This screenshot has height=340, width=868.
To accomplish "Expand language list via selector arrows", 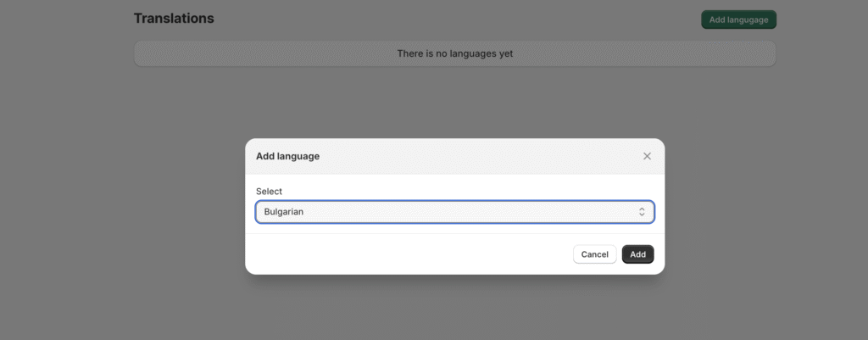I will [x=642, y=211].
